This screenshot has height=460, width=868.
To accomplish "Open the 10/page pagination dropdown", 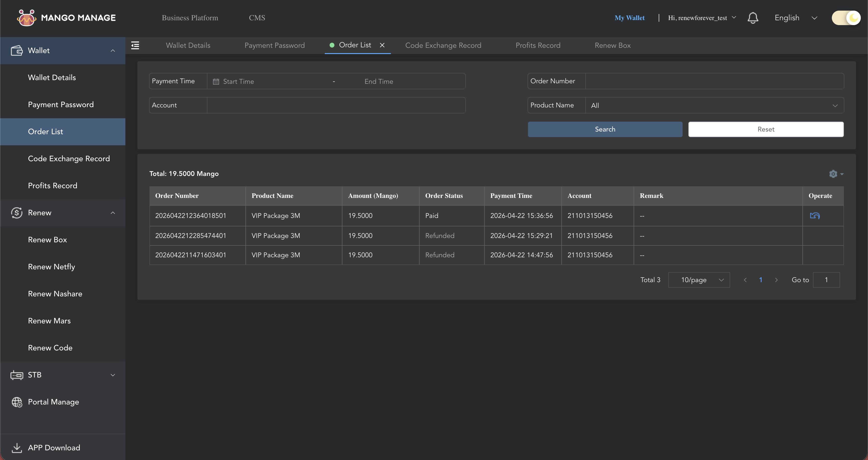I will 699,279.
